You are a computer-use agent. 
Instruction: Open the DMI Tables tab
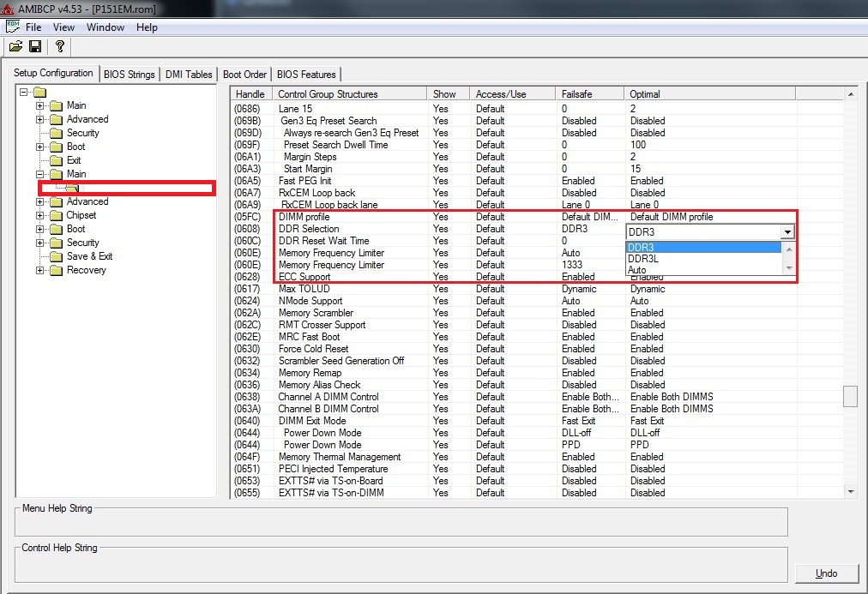188,75
